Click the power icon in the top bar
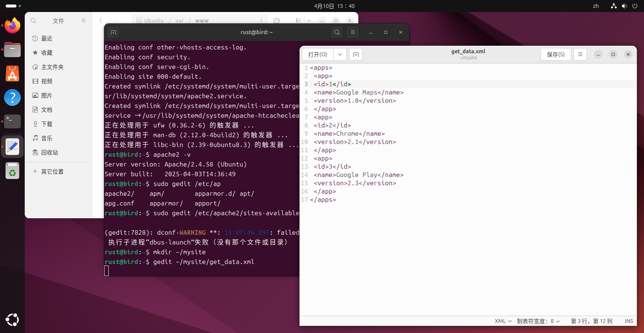The width and height of the screenshot is (644, 333). click(635, 6)
